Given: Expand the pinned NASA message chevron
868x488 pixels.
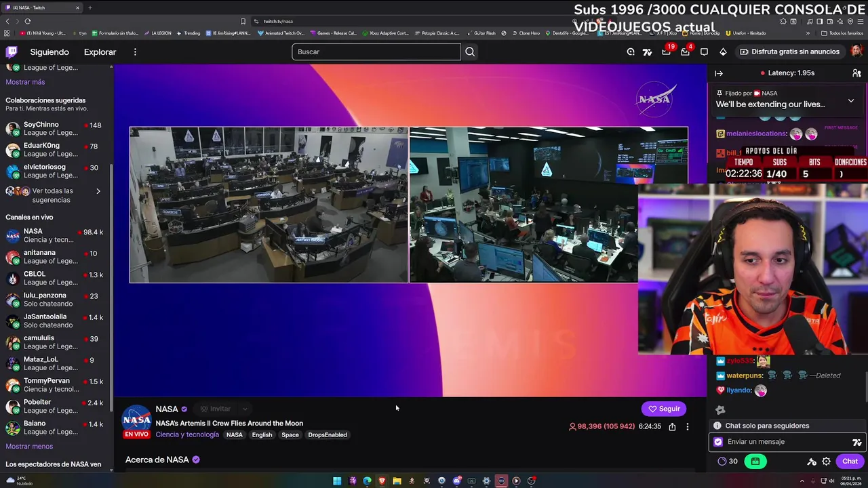Looking at the screenshot, I should click(851, 101).
